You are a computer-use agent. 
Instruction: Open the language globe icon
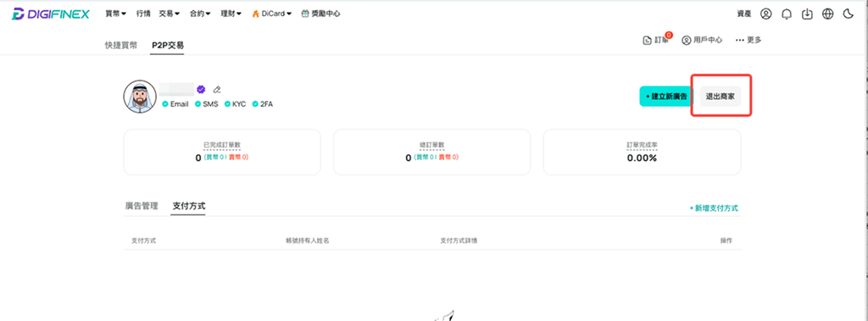point(827,14)
